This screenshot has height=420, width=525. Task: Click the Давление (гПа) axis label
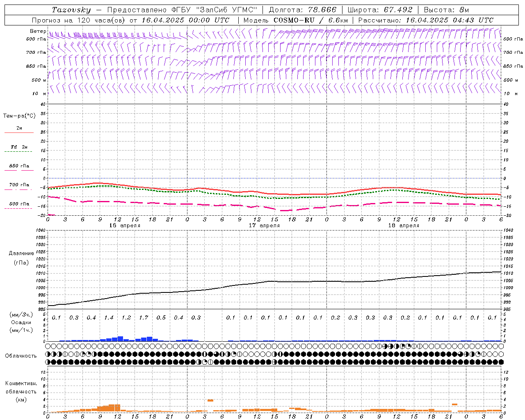pos(21,258)
